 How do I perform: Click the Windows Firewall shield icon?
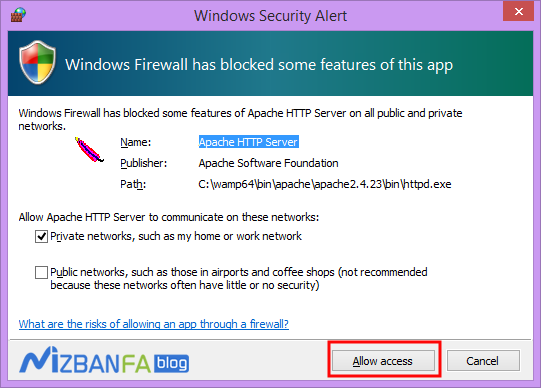[x=37, y=62]
